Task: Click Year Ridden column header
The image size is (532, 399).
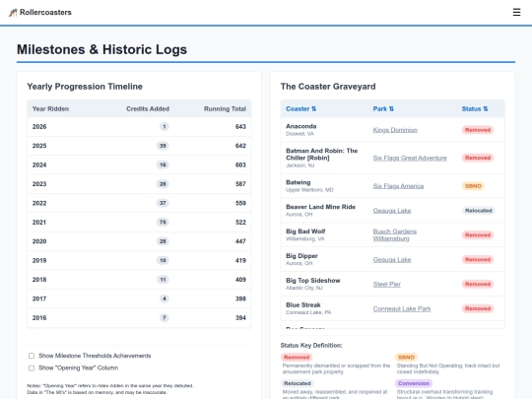Action: point(50,109)
